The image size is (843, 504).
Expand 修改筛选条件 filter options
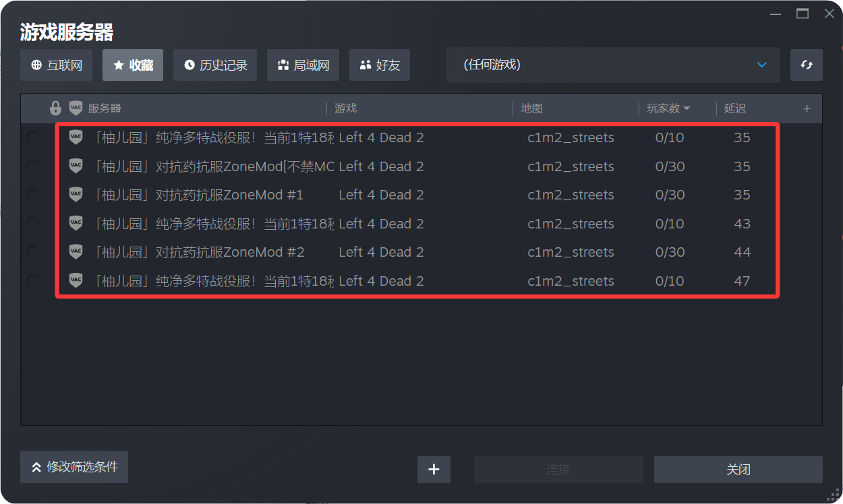[x=74, y=467]
